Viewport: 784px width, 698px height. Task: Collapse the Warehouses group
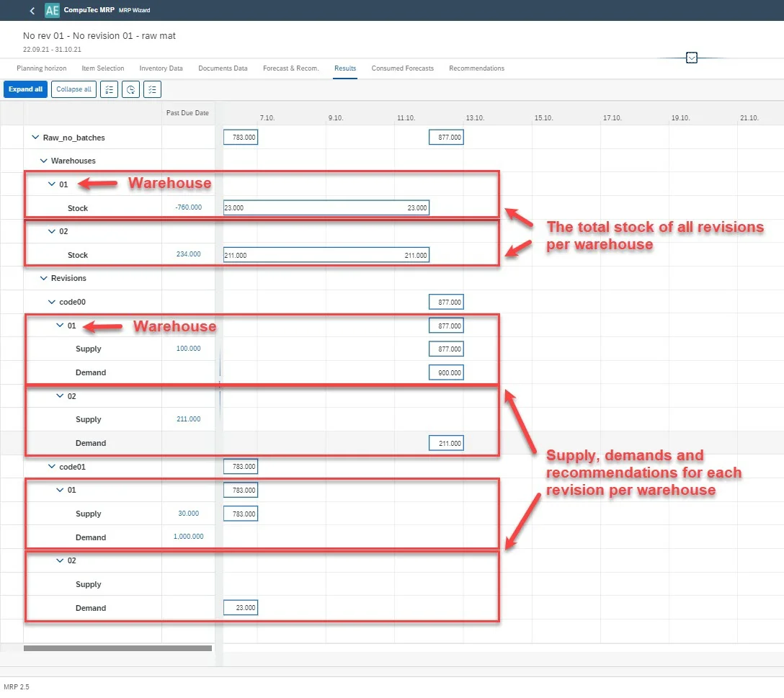[43, 161]
